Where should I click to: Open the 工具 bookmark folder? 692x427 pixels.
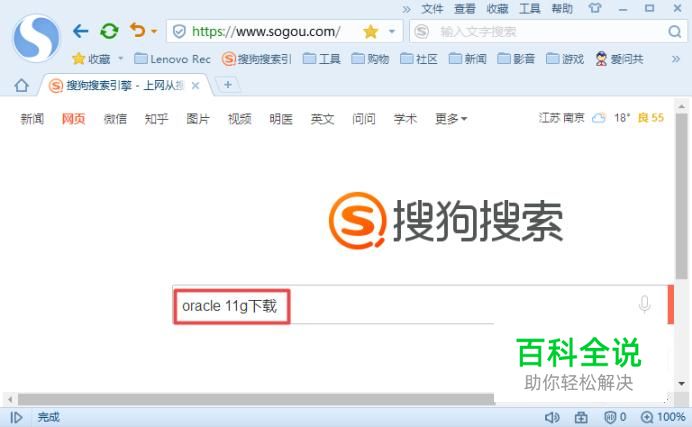(322, 59)
